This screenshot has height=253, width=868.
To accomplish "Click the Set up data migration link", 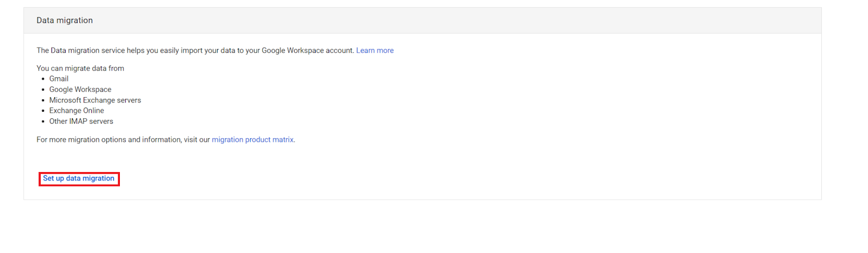I will pyautogui.click(x=79, y=179).
